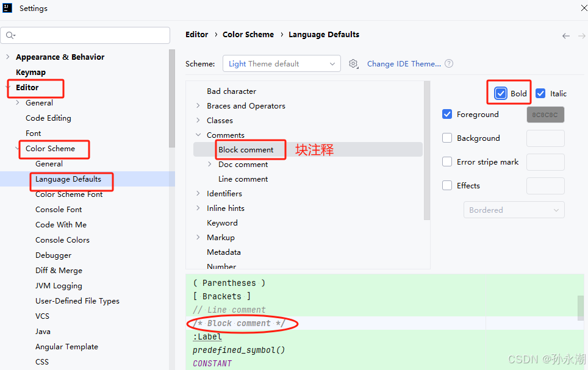Open General under Color Scheme
Screen dimensions: 588x370
[x=49, y=164]
